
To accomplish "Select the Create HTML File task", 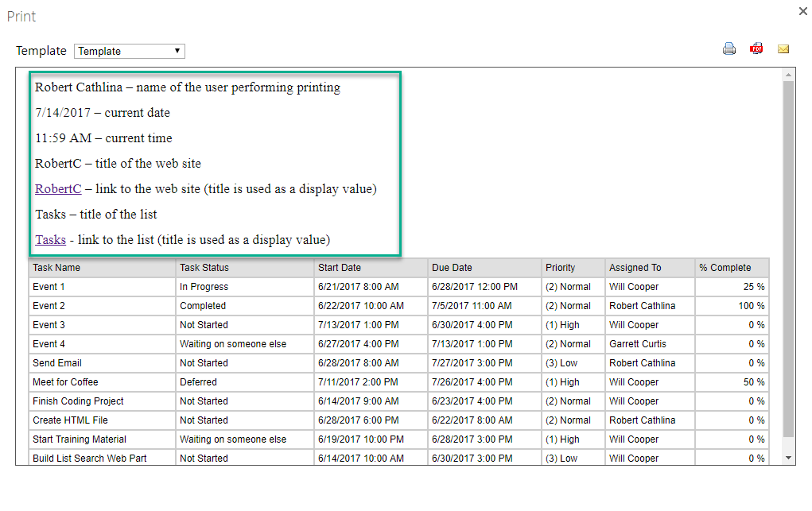I will pyautogui.click(x=71, y=420).
